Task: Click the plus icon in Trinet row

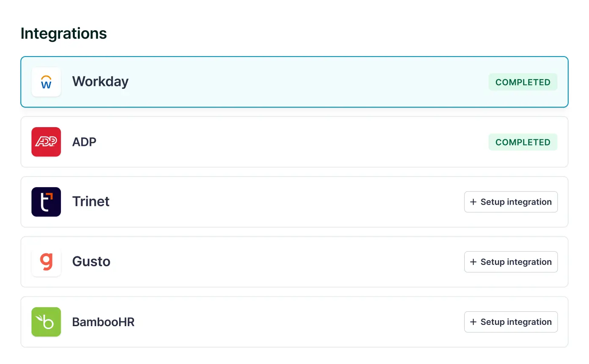Action: tap(473, 202)
